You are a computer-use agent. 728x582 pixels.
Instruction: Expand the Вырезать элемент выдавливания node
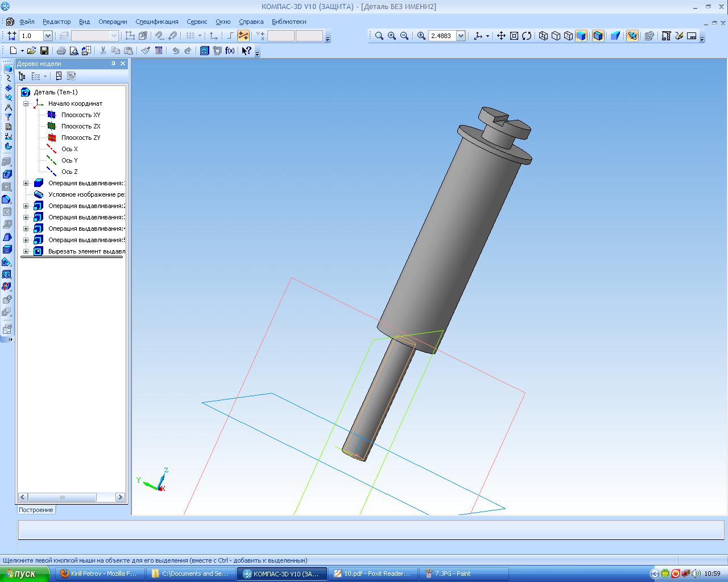[x=26, y=251]
